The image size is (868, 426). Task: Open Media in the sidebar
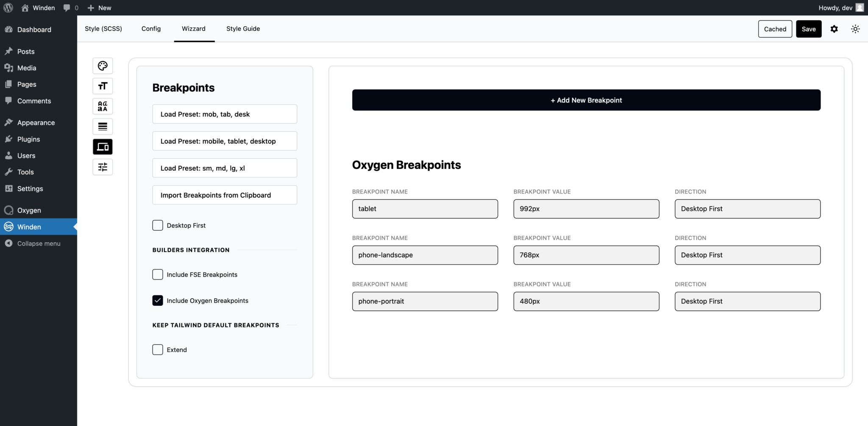39,68
